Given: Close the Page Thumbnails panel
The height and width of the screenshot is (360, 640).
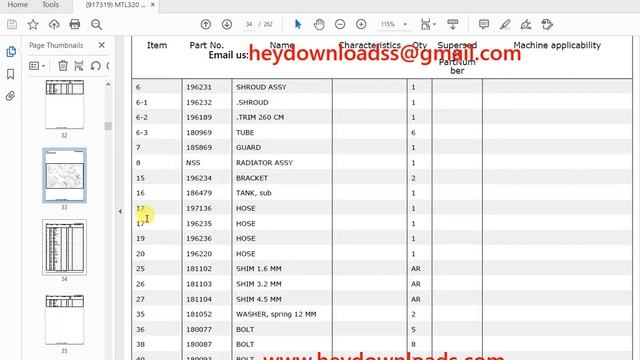Looking at the screenshot, I should pos(102,45).
